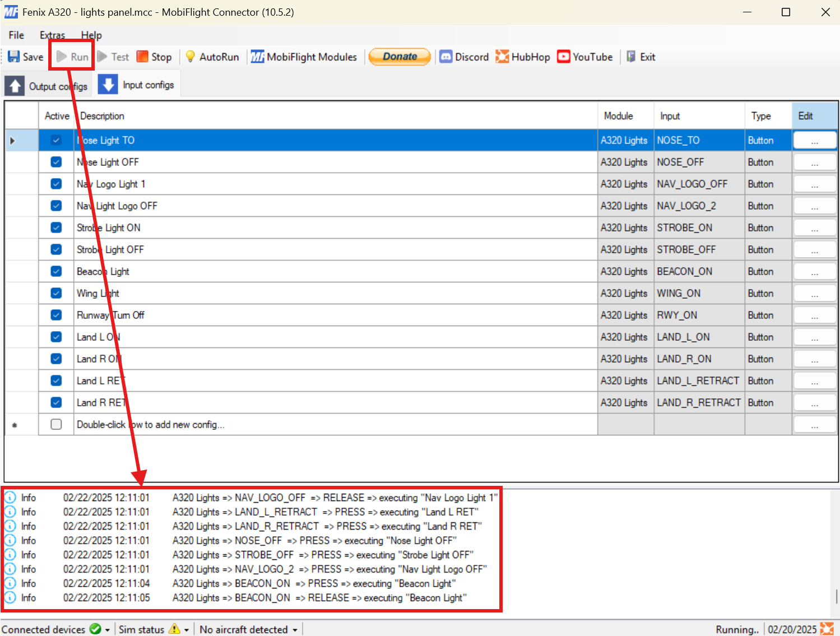The image size is (840, 636).
Task: Click the Test toolbar button
Action: click(113, 57)
